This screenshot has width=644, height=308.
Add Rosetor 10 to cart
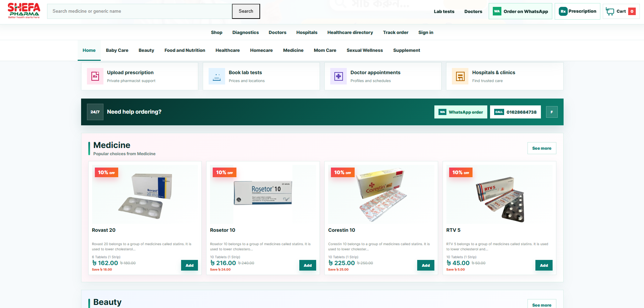pos(308,265)
